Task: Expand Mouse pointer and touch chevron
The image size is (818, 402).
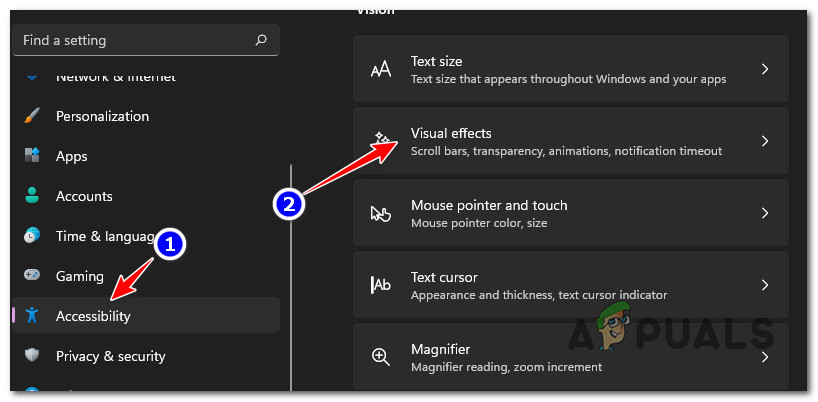Action: [765, 213]
